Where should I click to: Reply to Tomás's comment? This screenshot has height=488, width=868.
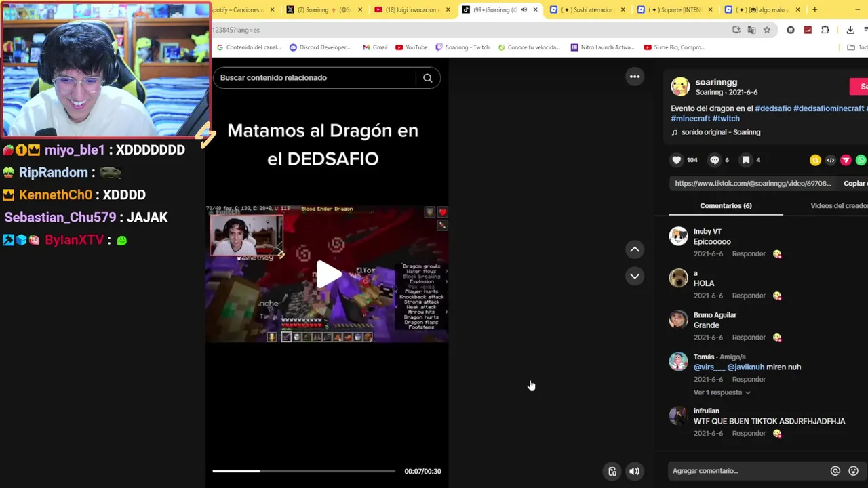(749, 380)
